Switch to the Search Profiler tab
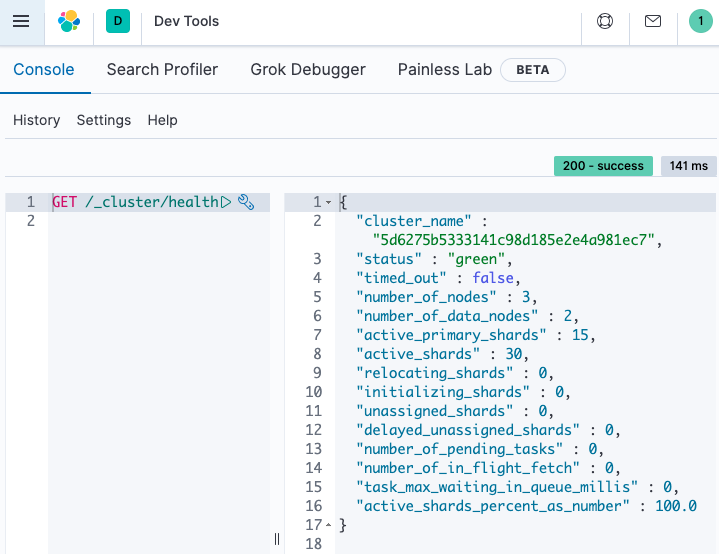This screenshot has height=554, width=719. 162,70
